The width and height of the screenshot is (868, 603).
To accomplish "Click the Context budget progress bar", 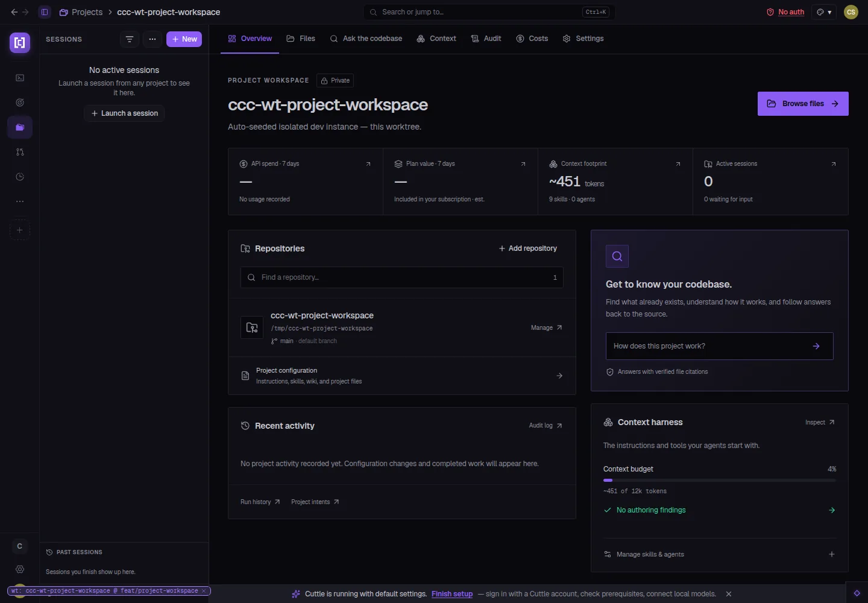I will pos(720,481).
